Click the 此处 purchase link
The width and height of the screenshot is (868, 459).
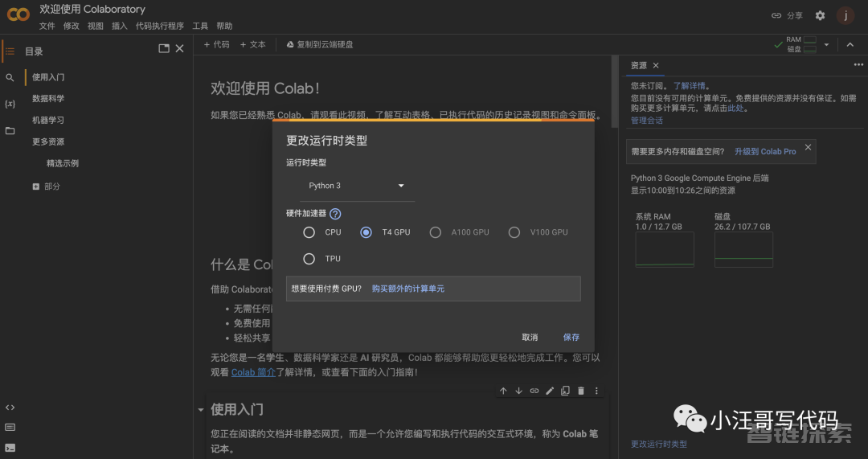(735, 109)
